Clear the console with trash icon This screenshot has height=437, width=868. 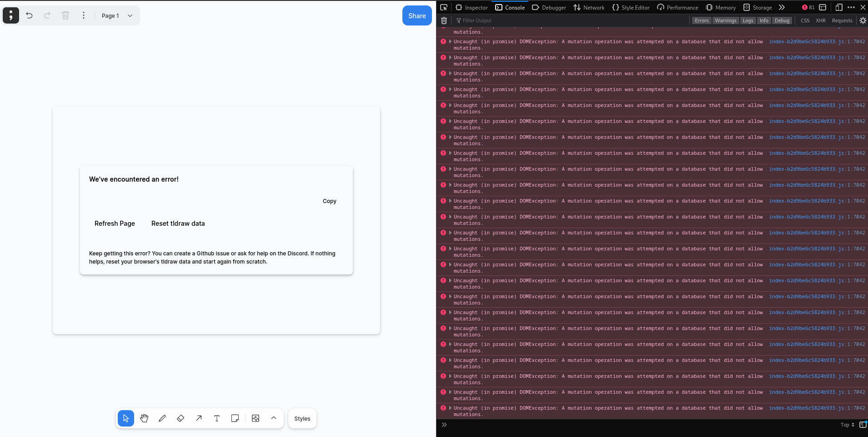point(444,20)
